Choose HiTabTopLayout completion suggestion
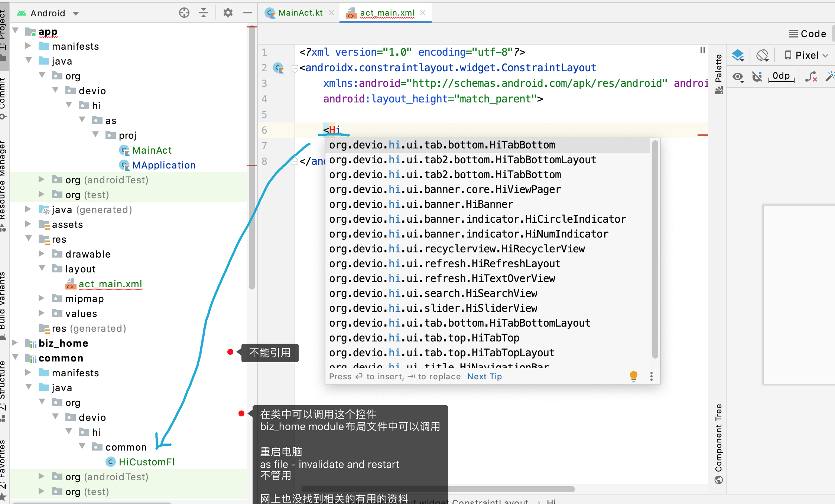The image size is (835, 504). click(x=488, y=353)
